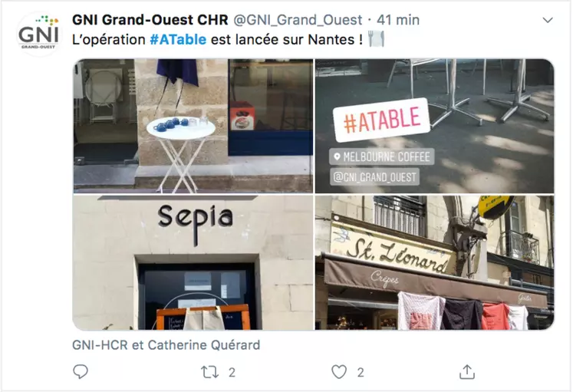Open GNI Grand-Ouest CHR profile name

point(150,20)
